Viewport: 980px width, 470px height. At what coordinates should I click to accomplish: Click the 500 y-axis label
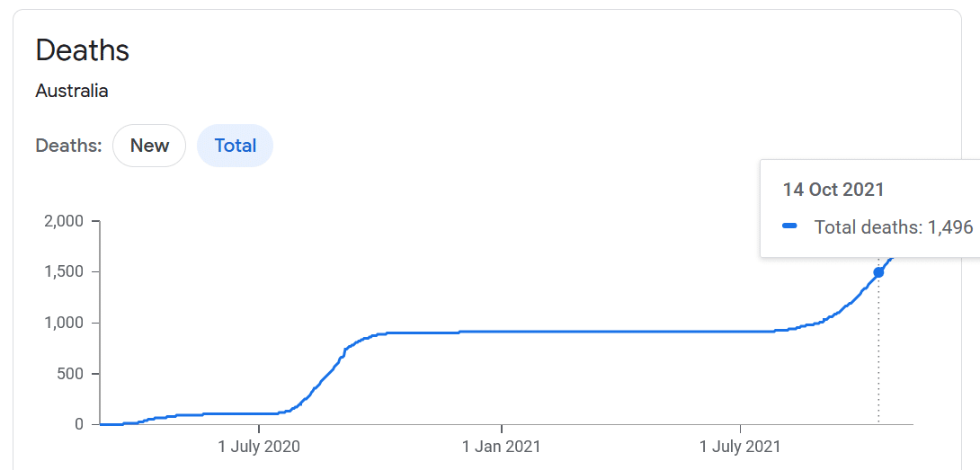click(x=70, y=373)
